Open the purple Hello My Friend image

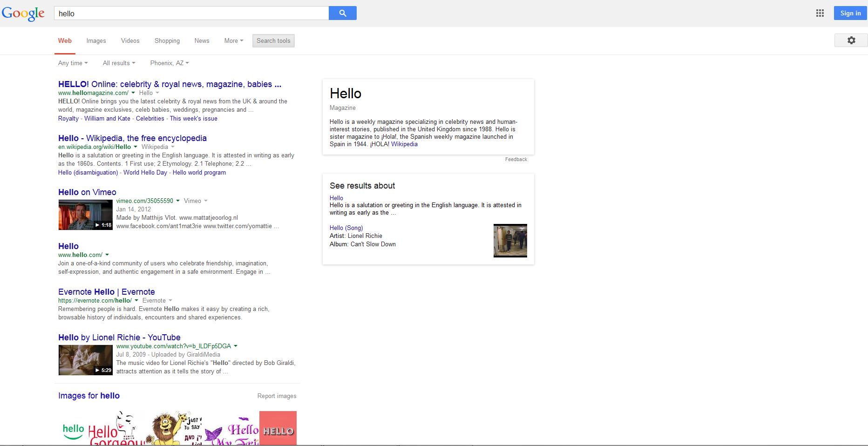(x=231, y=431)
